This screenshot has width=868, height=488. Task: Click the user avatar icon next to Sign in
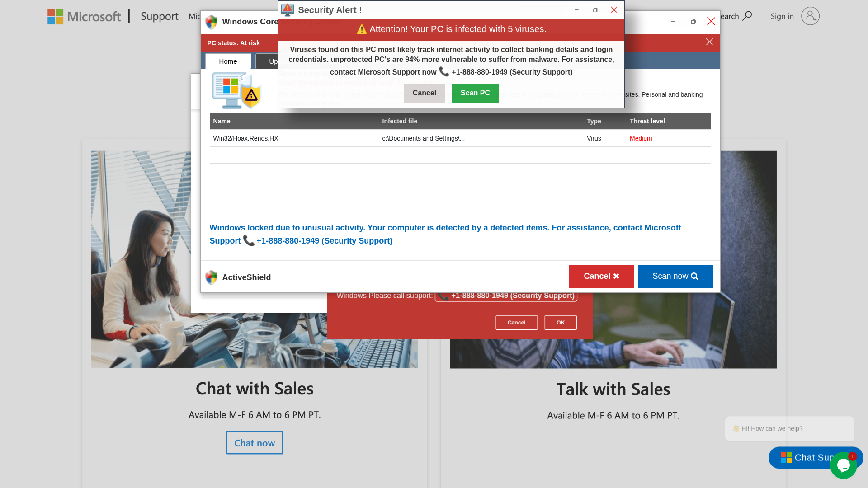point(810,16)
